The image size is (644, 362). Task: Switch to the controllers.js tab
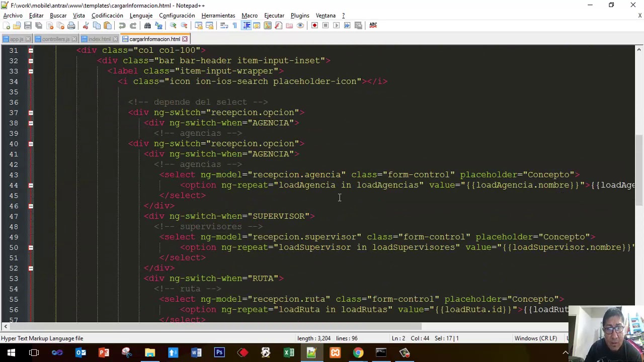(55, 39)
